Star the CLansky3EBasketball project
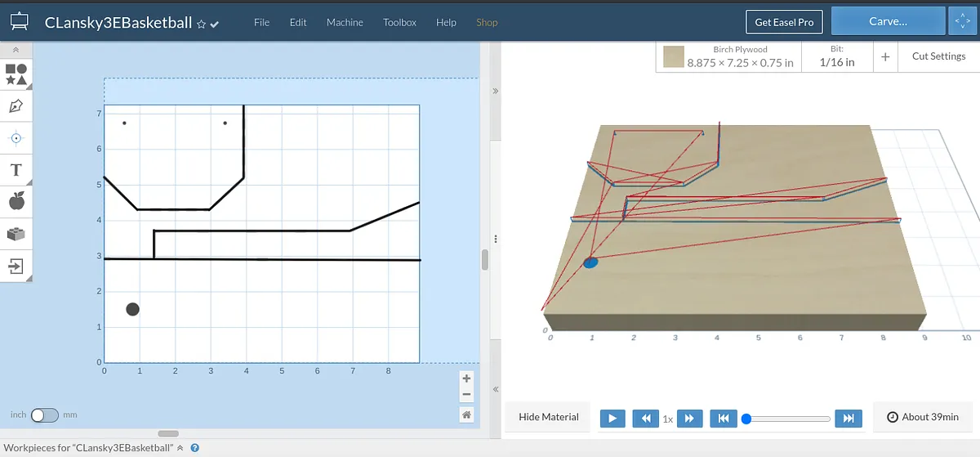Image resolution: width=980 pixels, height=457 pixels. [x=201, y=24]
